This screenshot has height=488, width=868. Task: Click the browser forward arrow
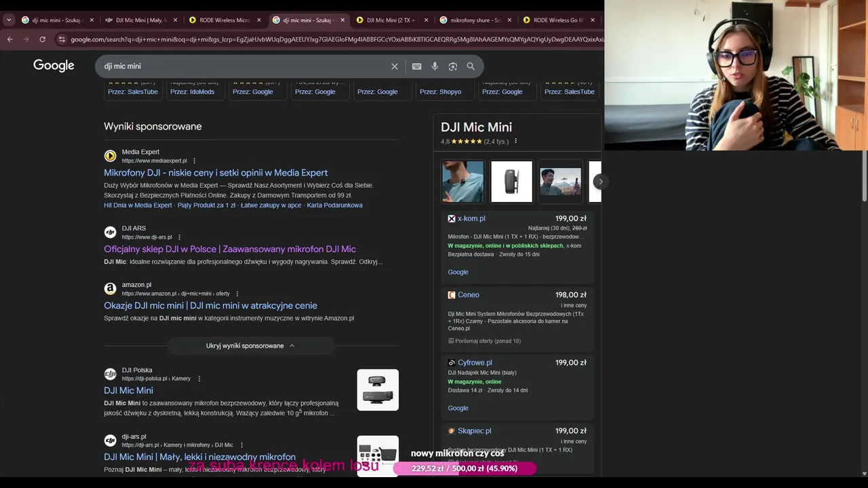click(x=26, y=39)
